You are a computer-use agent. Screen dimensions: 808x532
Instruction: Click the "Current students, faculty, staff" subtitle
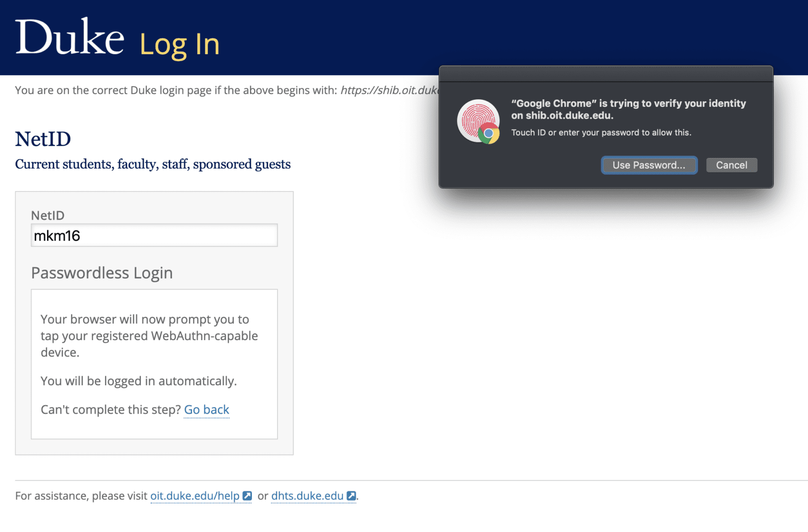[153, 164]
